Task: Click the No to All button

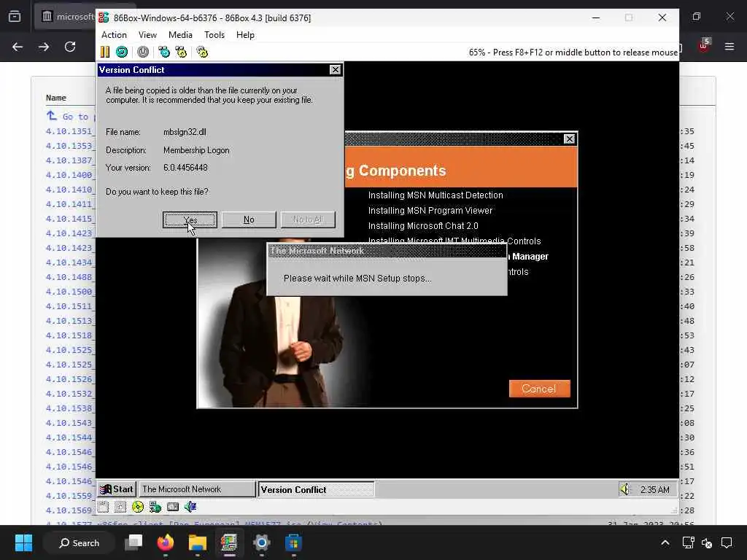Action: coord(308,219)
